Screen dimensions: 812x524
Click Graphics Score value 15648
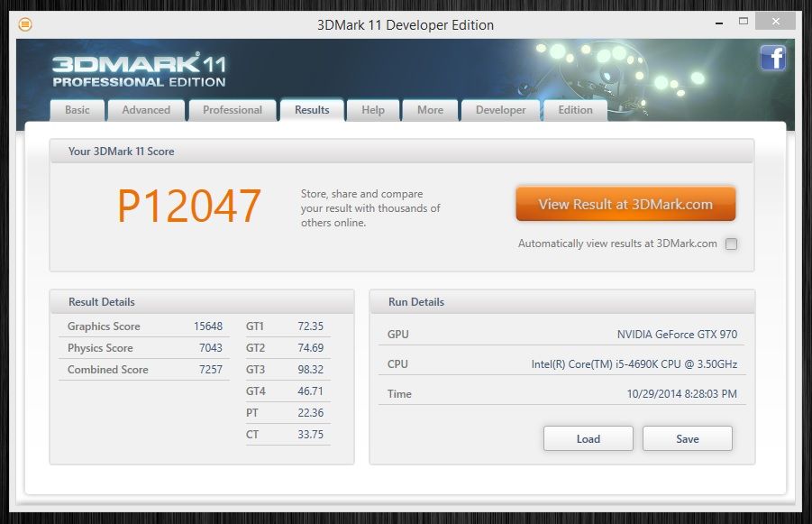click(208, 326)
